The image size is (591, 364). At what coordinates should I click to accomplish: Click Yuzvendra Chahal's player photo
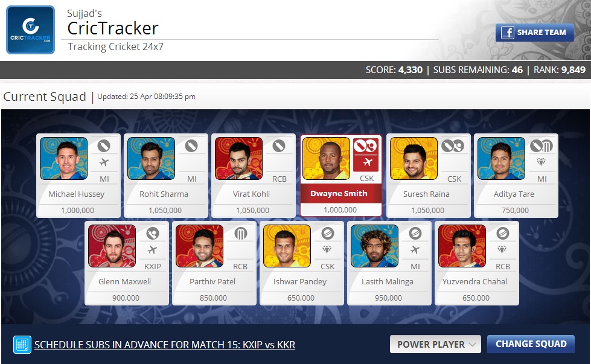(462, 246)
